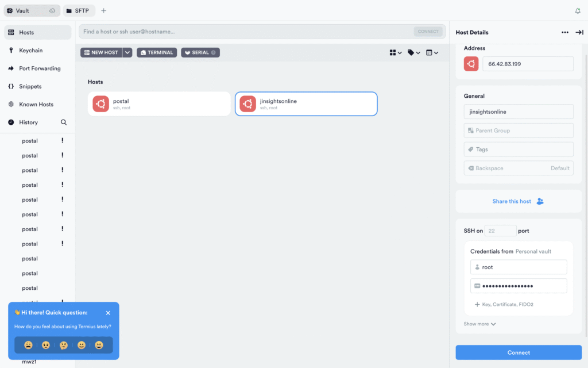Expand the Show more section
The width and height of the screenshot is (588, 368).
coord(479,324)
